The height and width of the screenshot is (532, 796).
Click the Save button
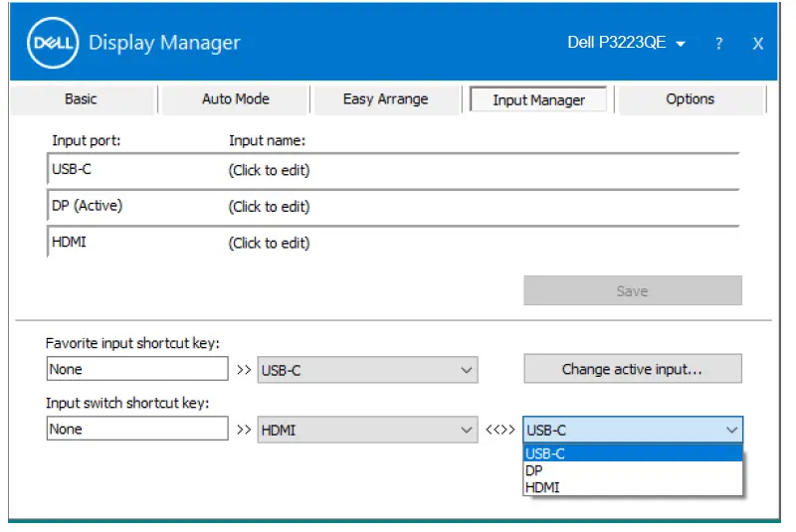click(x=633, y=290)
